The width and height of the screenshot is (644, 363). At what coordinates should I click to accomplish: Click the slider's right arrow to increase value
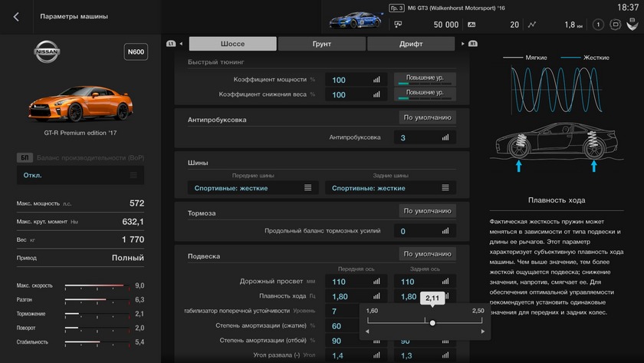tap(482, 332)
